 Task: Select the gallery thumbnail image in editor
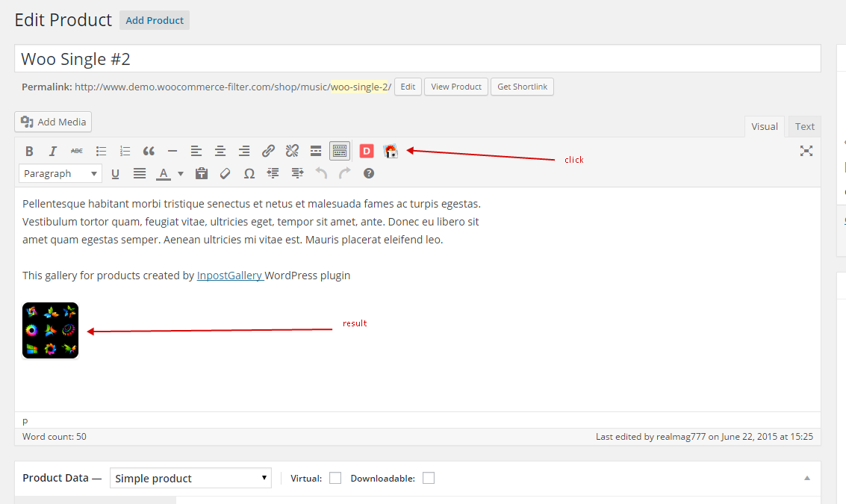point(50,330)
